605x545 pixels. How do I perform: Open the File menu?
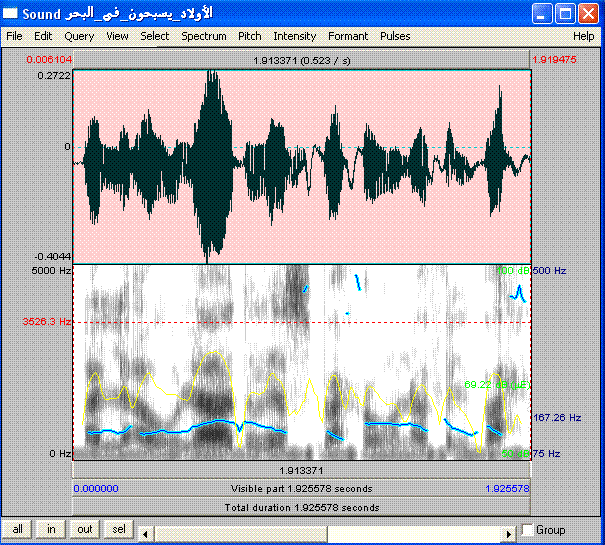(x=14, y=36)
